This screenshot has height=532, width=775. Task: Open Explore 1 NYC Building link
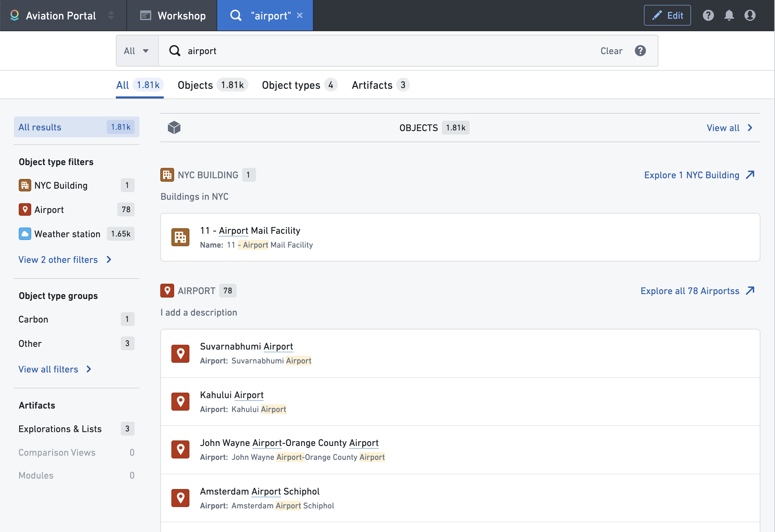pyautogui.click(x=699, y=175)
